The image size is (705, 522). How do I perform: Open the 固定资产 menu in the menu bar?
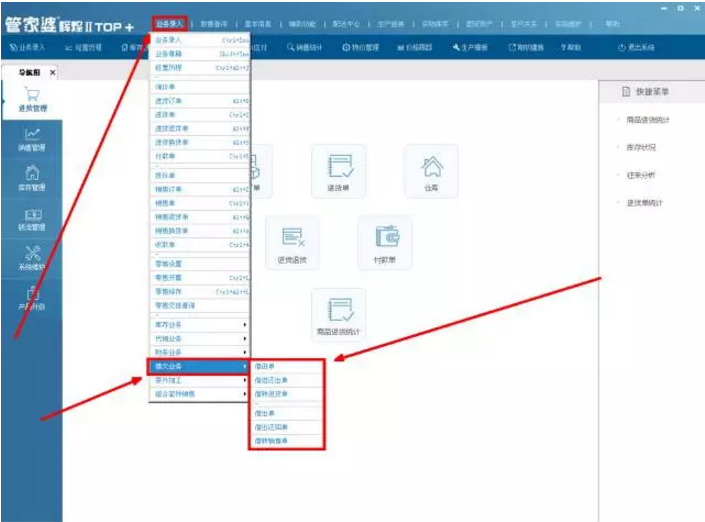[x=479, y=24]
